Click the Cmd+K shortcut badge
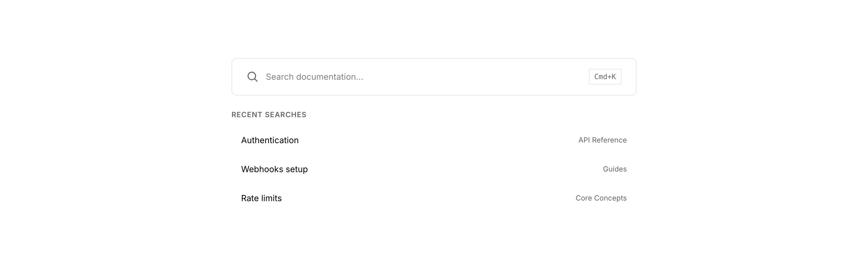The height and width of the screenshot is (270, 868). 605,77
